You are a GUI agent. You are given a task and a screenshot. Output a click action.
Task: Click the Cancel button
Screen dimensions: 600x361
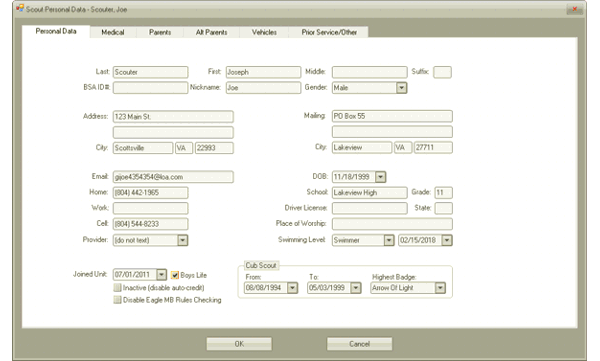point(359,343)
